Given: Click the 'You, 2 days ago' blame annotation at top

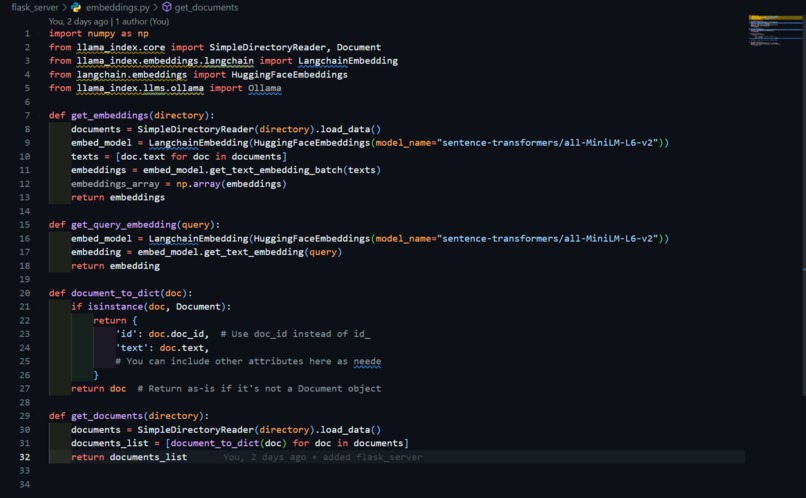Looking at the screenshot, I should click(x=78, y=22).
